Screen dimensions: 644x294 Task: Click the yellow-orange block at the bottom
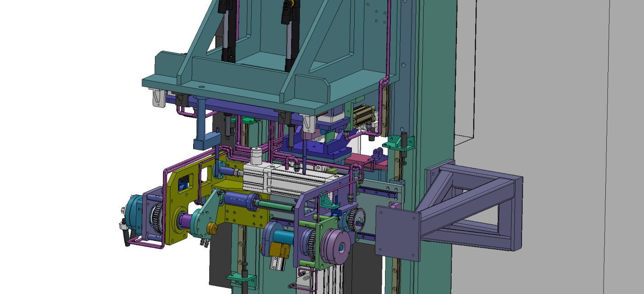[x=281, y=251]
